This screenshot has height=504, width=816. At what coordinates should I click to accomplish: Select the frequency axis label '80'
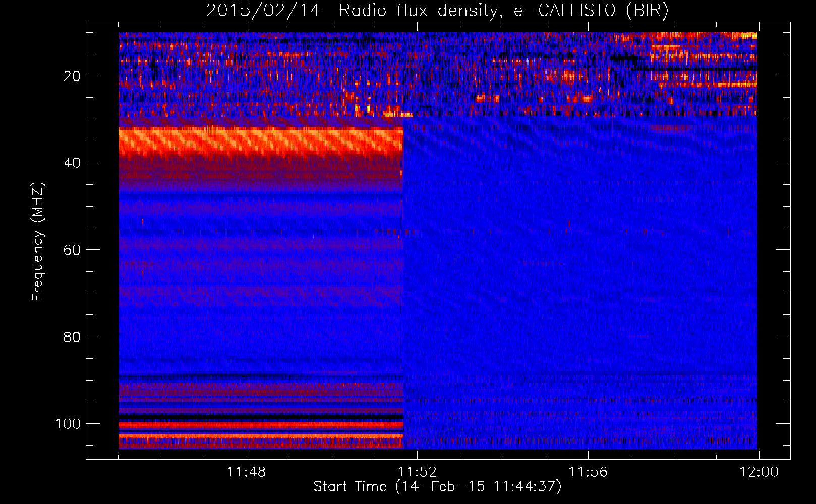[x=72, y=337]
